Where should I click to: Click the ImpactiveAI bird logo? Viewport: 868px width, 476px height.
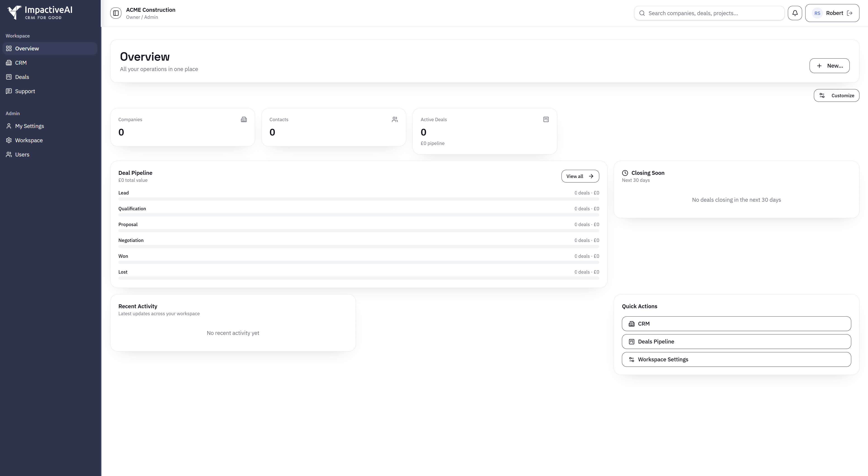[14, 13]
